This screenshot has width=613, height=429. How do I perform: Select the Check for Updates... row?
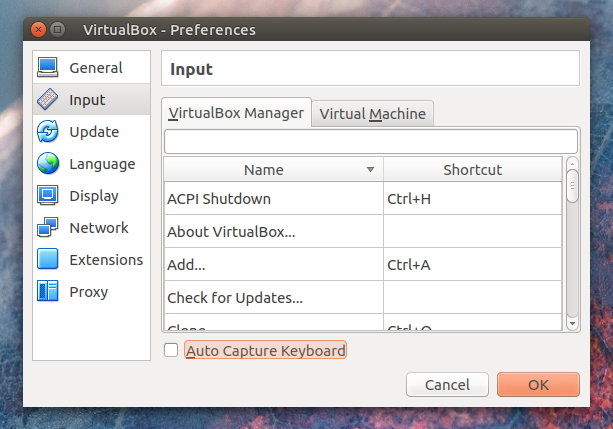pyautogui.click(x=273, y=298)
